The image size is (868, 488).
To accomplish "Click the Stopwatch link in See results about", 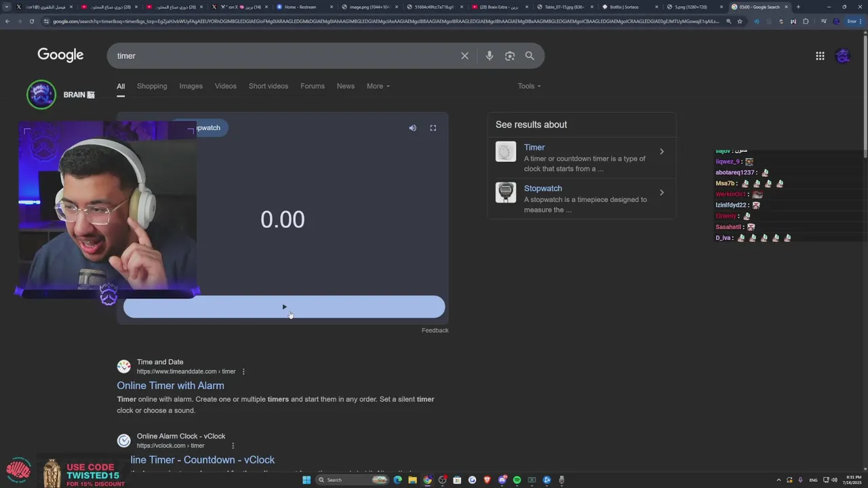I will tap(542, 188).
